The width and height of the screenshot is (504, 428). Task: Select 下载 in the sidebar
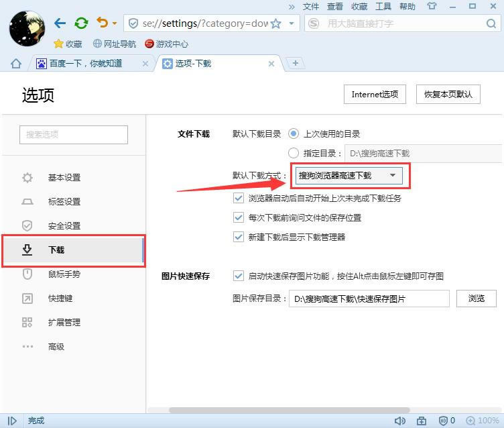(x=74, y=250)
